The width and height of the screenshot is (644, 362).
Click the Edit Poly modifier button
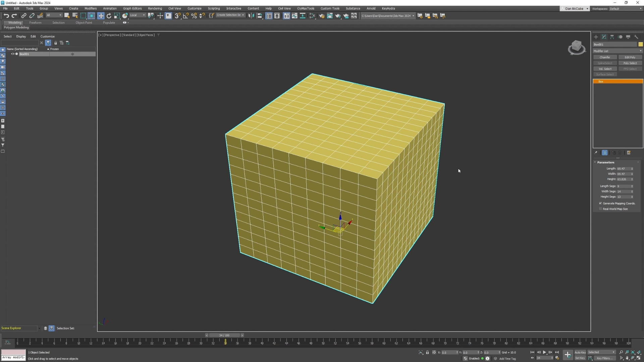tap(630, 57)
